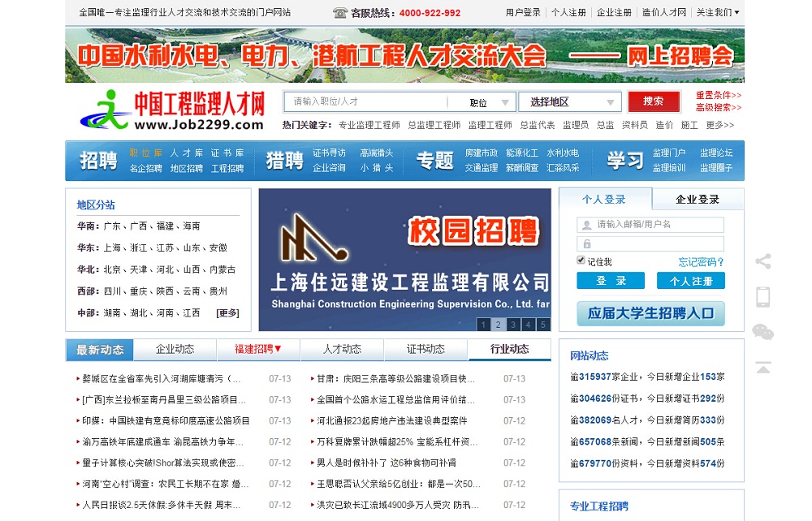This screenshot has width=812, height=521.
Task: Click 专业工程招聘 section heading
Action: tap(599, 506)
